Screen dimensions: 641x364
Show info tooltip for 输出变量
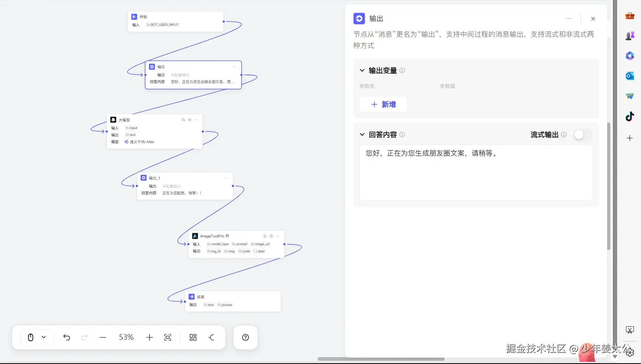click(402, 71)
